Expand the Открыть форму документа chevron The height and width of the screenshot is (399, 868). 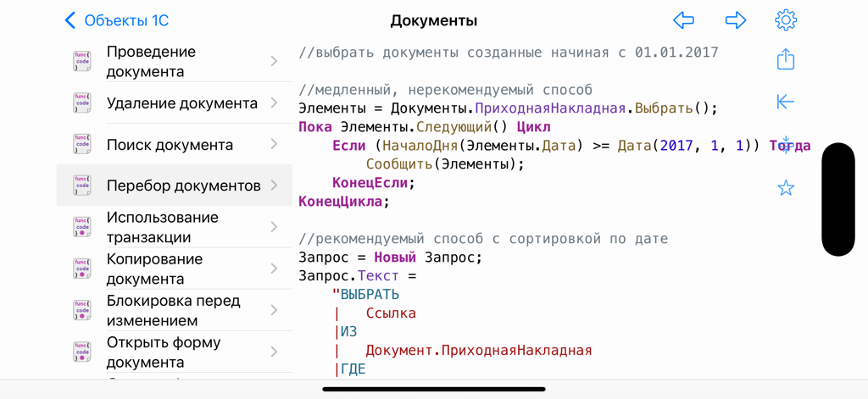(x=274, y=352)
